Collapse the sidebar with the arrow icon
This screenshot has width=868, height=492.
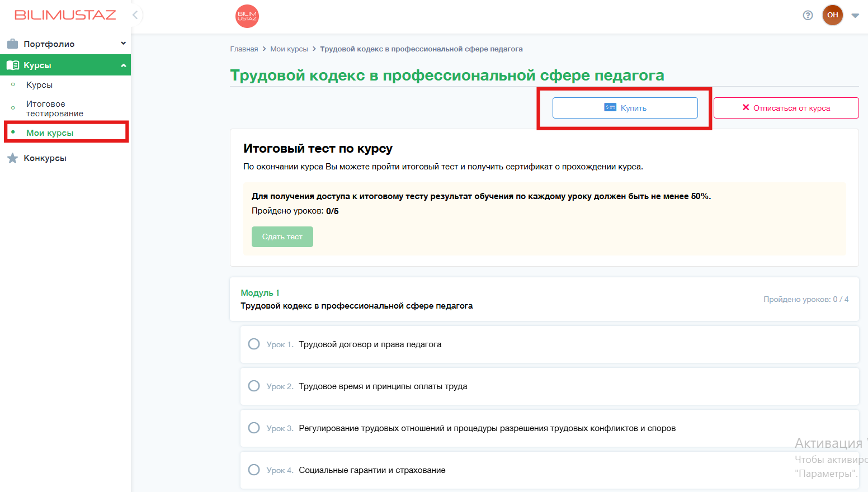(x=135, y=15)
